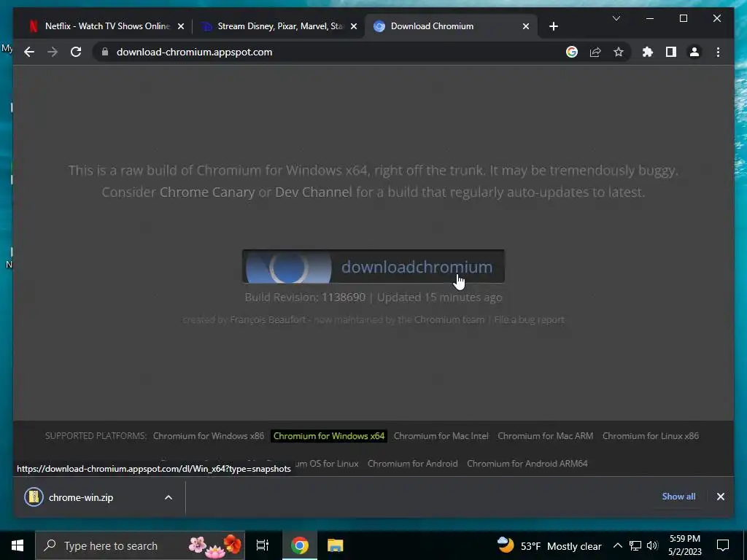Click the download chromium button

(373, 267)
